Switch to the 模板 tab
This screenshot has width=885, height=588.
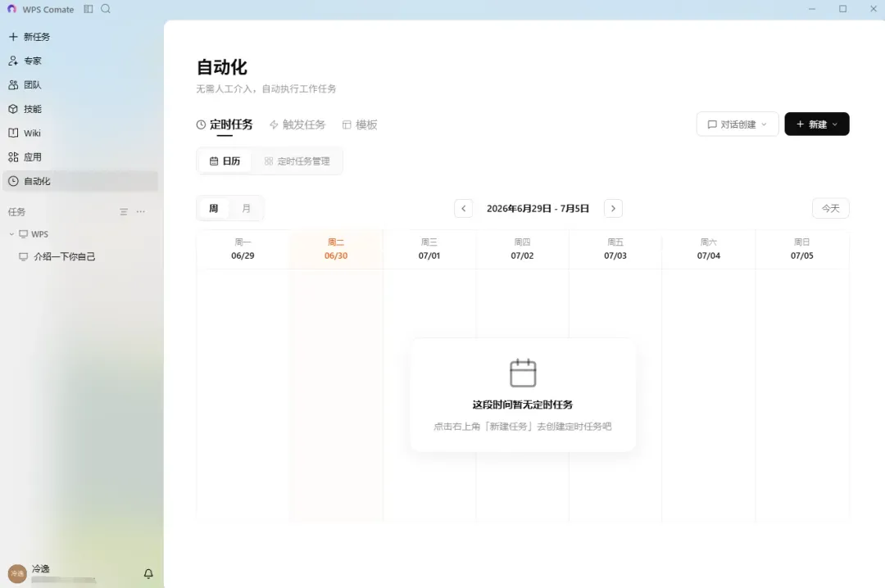360,124
